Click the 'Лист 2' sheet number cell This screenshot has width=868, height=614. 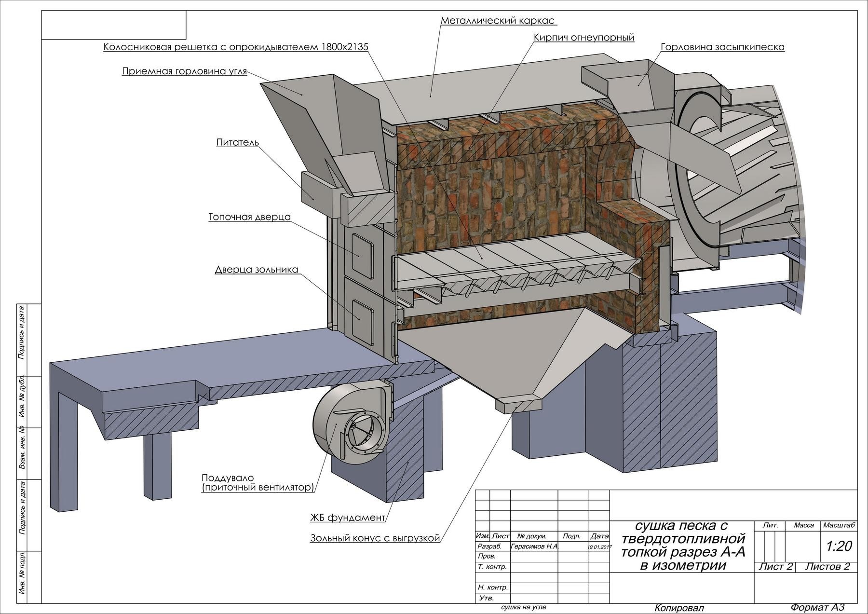[775, 567]
